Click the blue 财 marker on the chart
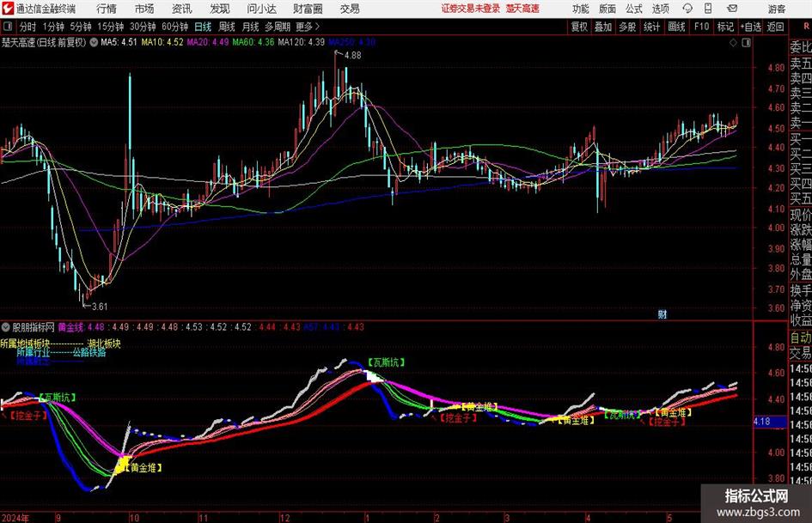Screen dimensions: 812x523 [662, 313]
